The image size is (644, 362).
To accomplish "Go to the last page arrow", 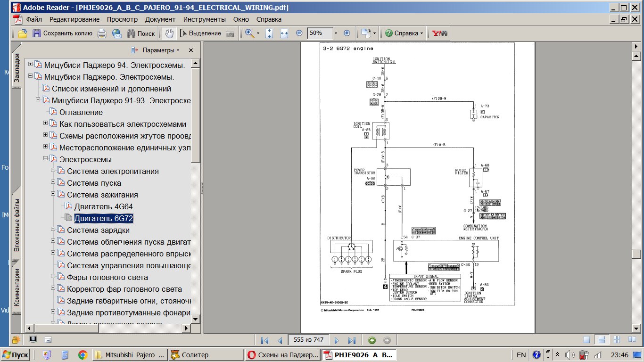I will tap(351, 340).
